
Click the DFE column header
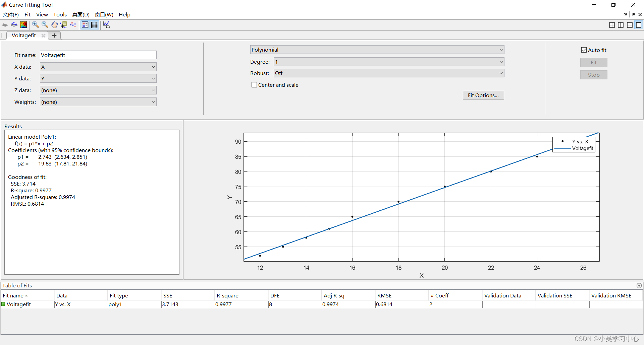click(x=295, y=295)
